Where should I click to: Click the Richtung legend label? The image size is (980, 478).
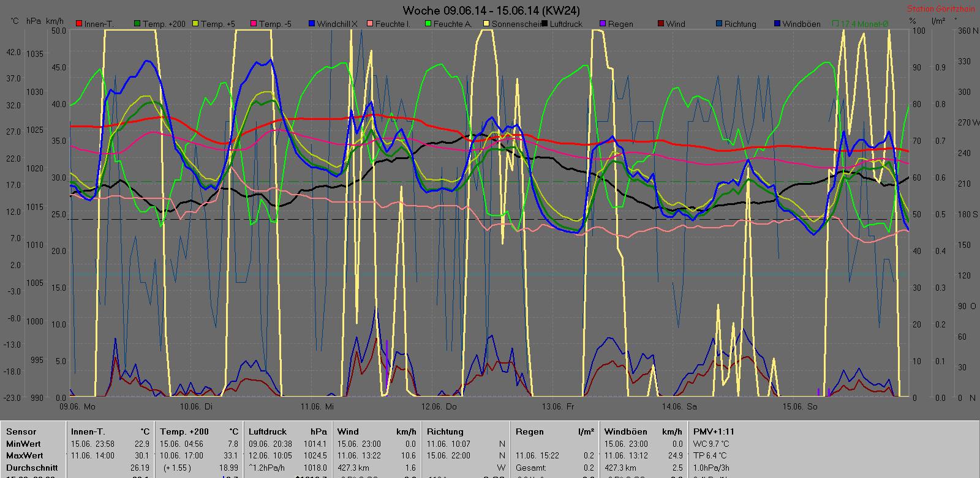[740, 24]
